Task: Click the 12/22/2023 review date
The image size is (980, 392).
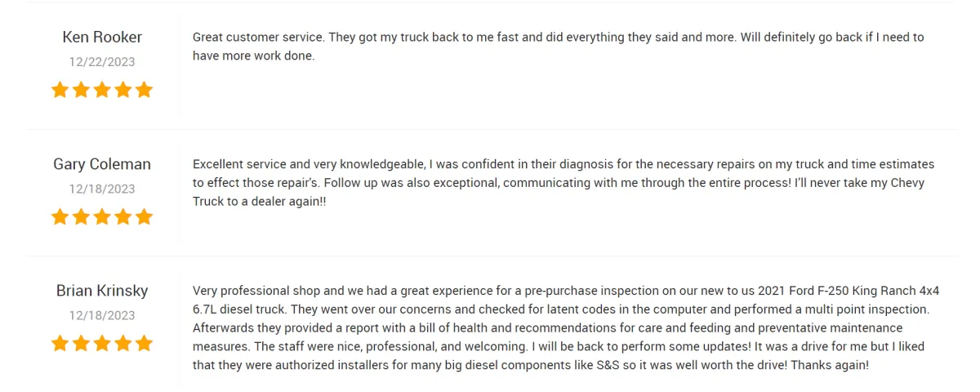Action: (x=102, y=62)
